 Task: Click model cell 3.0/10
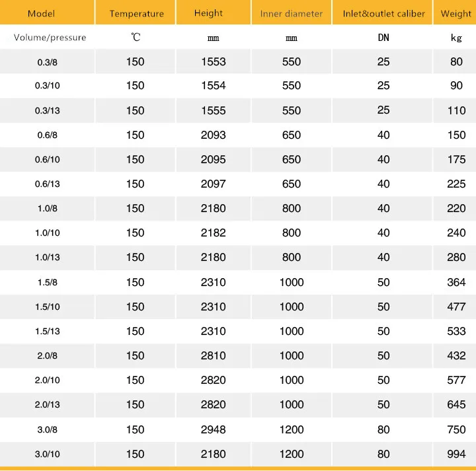pos(48,454)
